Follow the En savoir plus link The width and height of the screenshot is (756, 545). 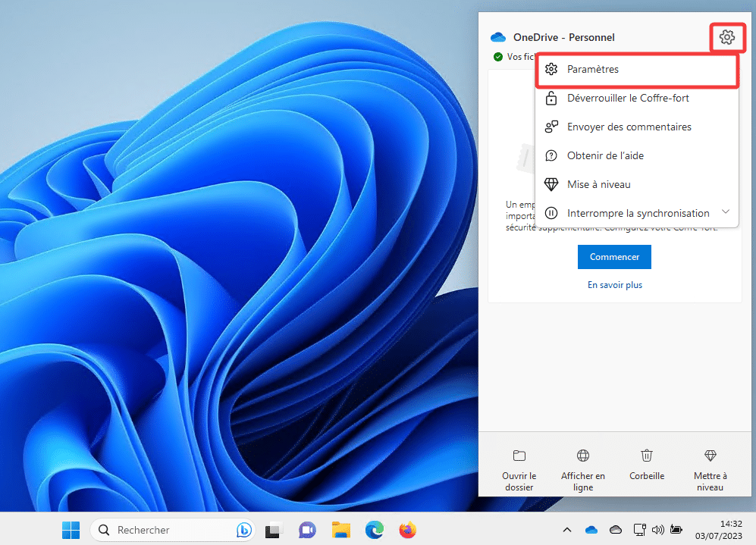click(614, 285)
